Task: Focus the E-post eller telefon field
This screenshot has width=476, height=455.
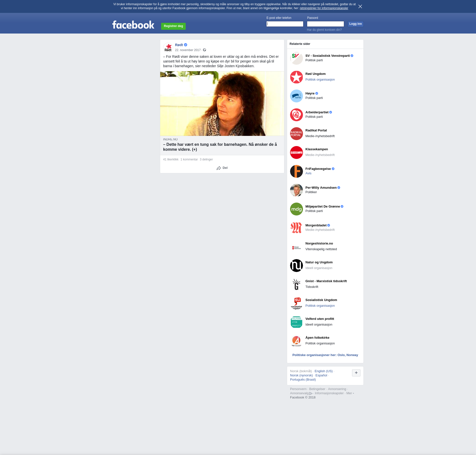Action: 285,24
